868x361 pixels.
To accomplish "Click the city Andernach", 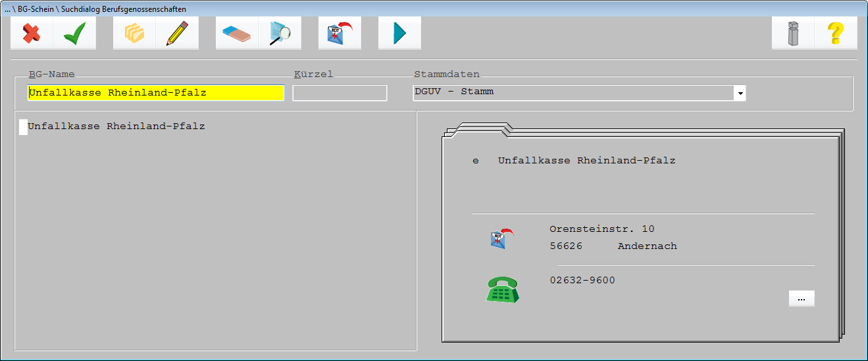I will (x=648, y=246).
